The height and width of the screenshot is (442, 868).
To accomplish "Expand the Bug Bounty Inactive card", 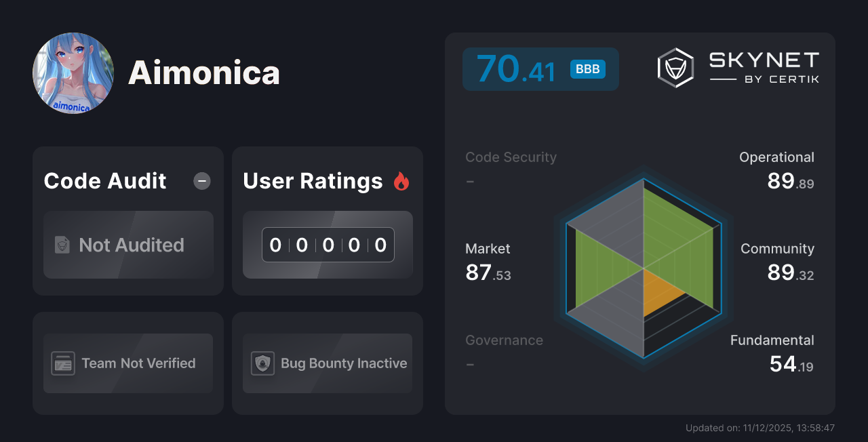I will [328, 363].
